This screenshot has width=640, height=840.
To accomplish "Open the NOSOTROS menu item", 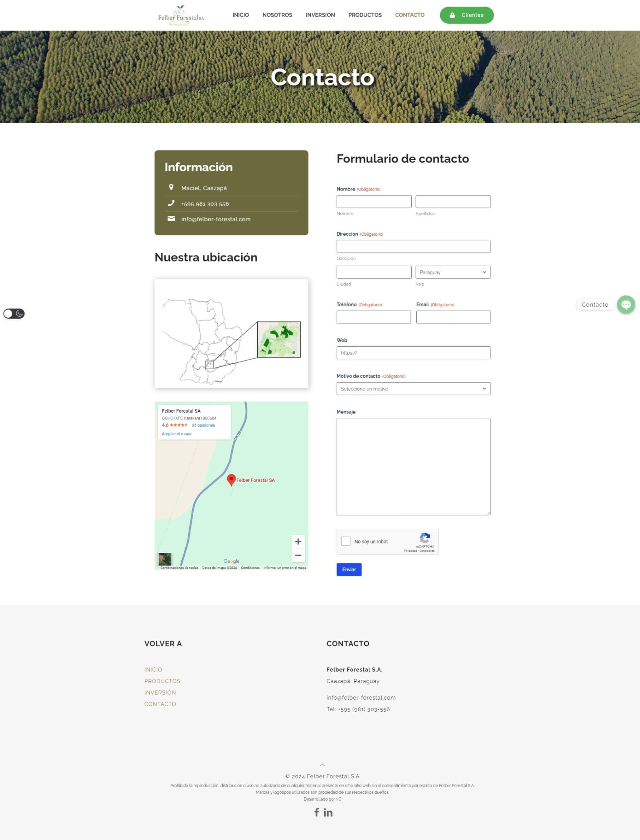I will 277,15.
